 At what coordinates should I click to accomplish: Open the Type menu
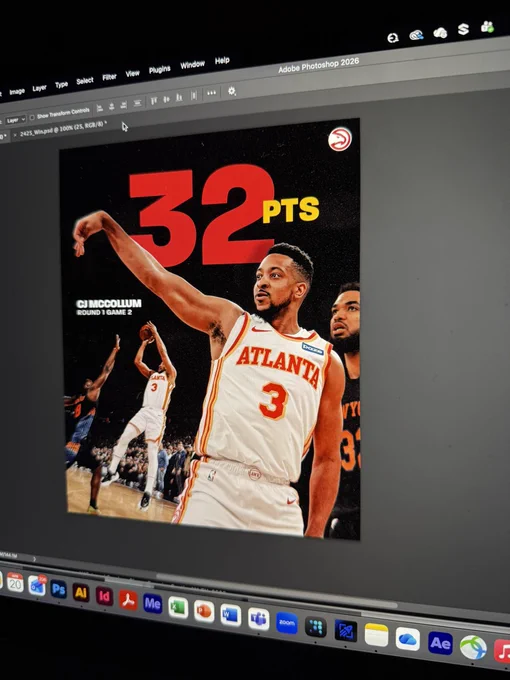(x=62, y=85)
